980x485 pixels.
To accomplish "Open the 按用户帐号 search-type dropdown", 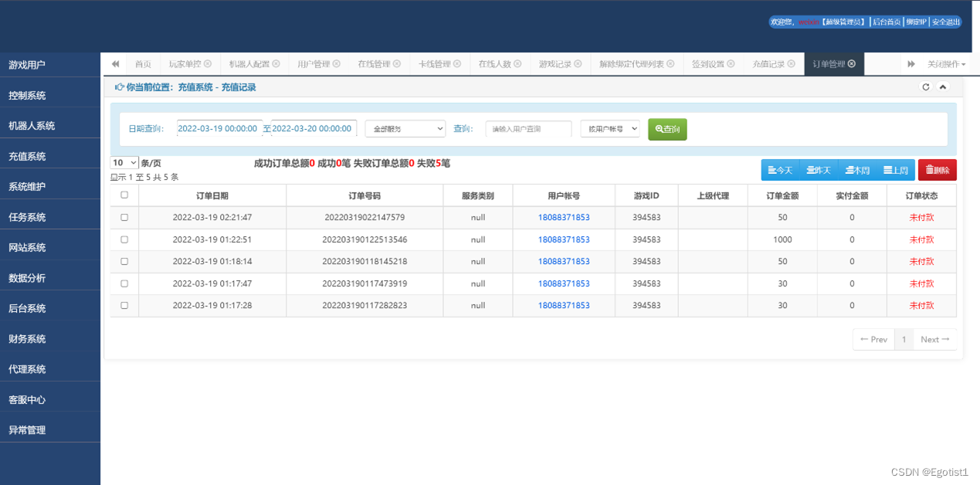I will coord(610,129).
